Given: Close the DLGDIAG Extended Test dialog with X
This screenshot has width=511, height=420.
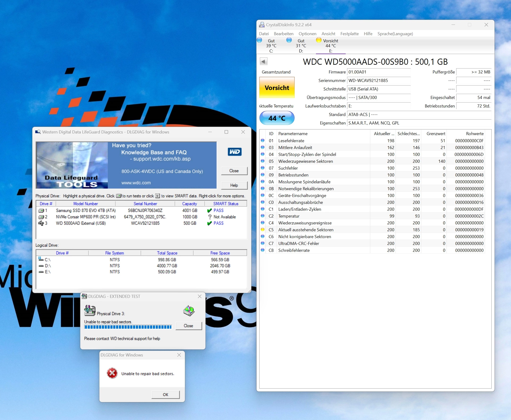Looking at the screenshot, I should pyautogui.click(x=200, y=296).
